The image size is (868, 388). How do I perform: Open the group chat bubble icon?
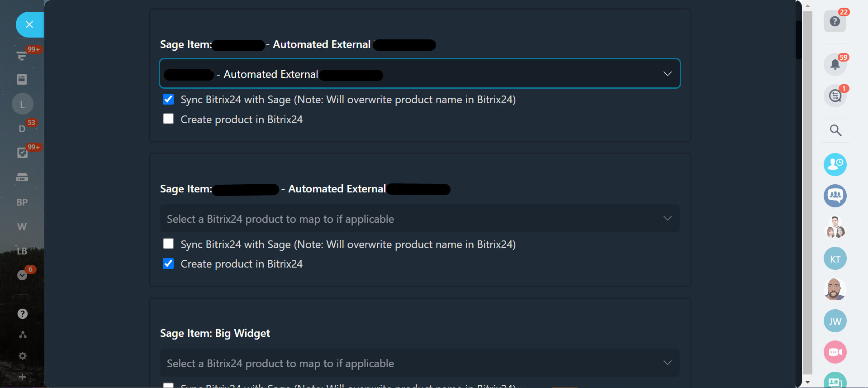point(835,196)
